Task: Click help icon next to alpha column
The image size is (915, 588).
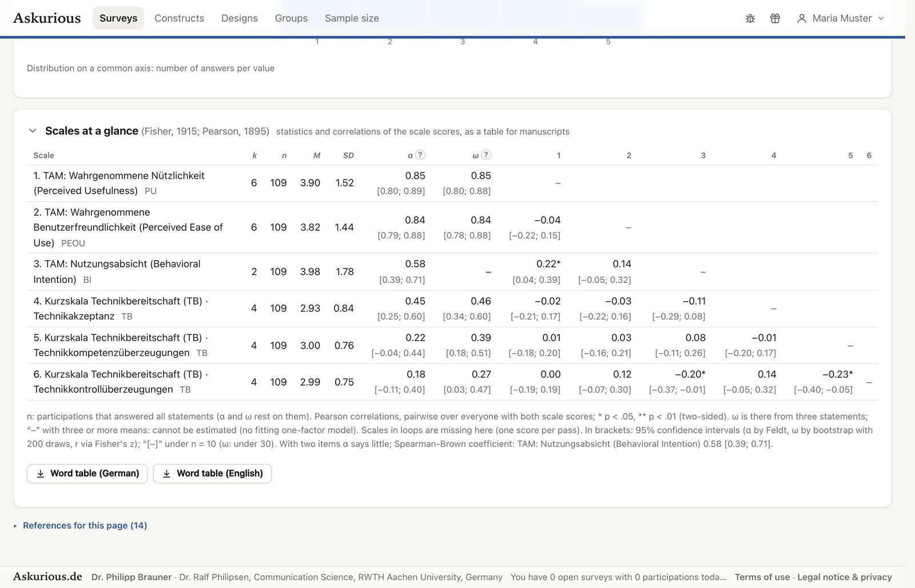Action: (x=420, y=155)
